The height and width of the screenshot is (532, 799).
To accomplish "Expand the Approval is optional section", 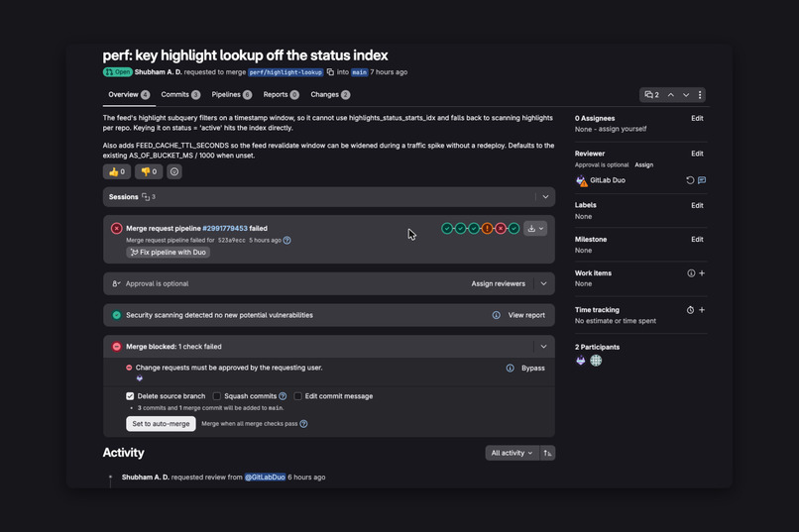I will [543, 283].
